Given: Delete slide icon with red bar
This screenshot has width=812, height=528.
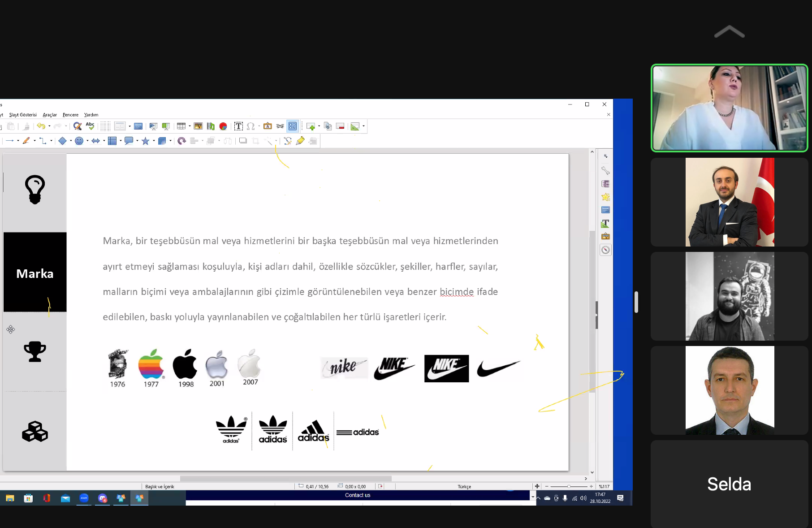Looking at the screenshot, I should pyautogui.click(x=340, y=126).
